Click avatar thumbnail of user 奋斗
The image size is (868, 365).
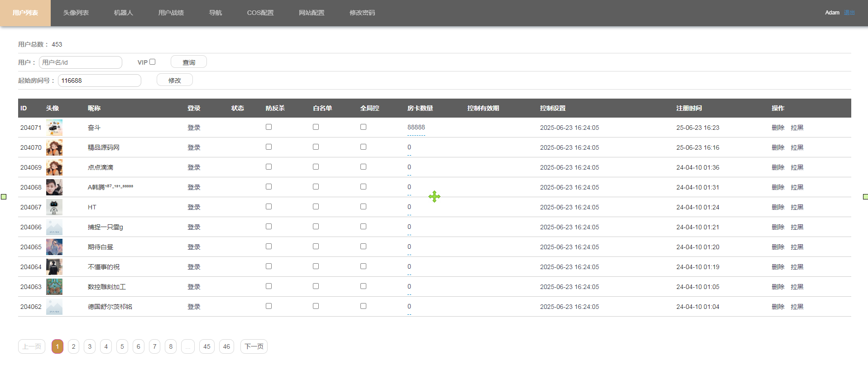[x=54, y=128]
